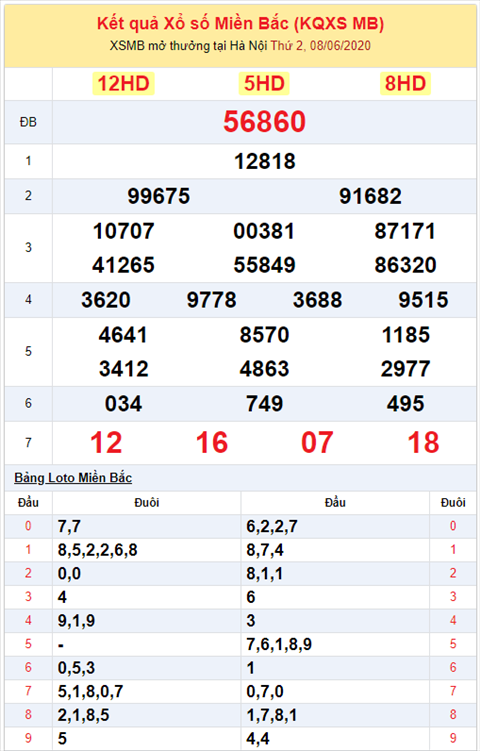Select the 5HD code badge
480x751 pixels.
(264, 83)
